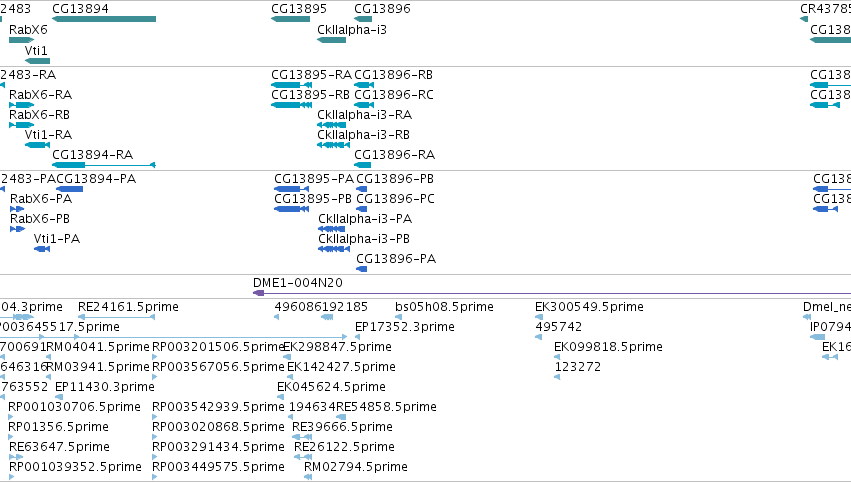Select the EK298847.5prime EST label
This screenshot has height=482, width=851.
coord(337,347)
